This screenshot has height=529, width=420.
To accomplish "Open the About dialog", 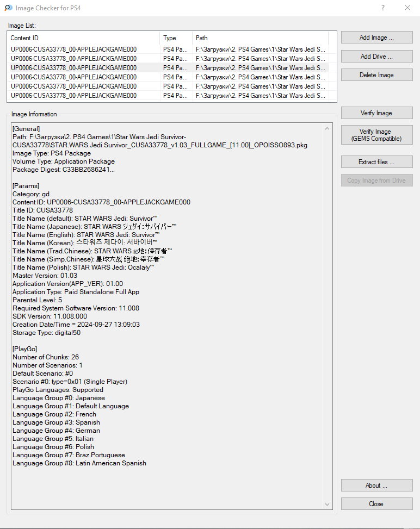I will (x=377, y=486).
